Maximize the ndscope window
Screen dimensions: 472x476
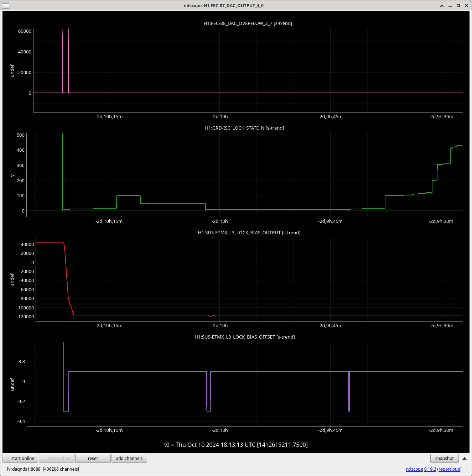click(458, 5)
